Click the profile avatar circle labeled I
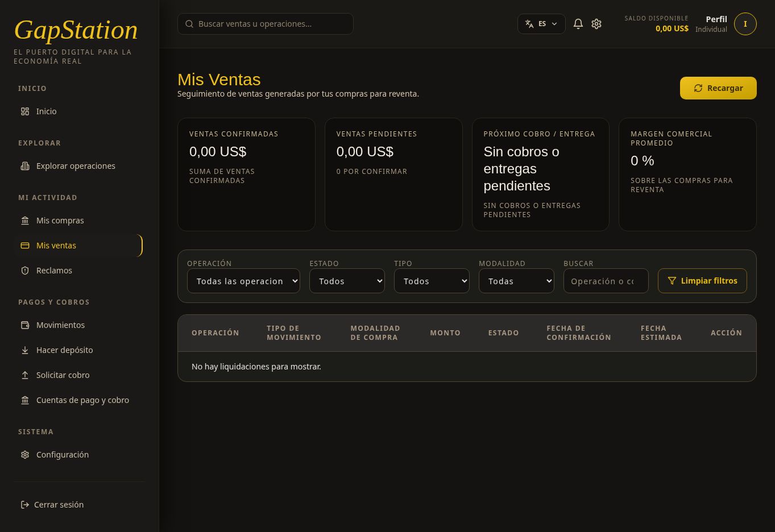 point(745,24)
